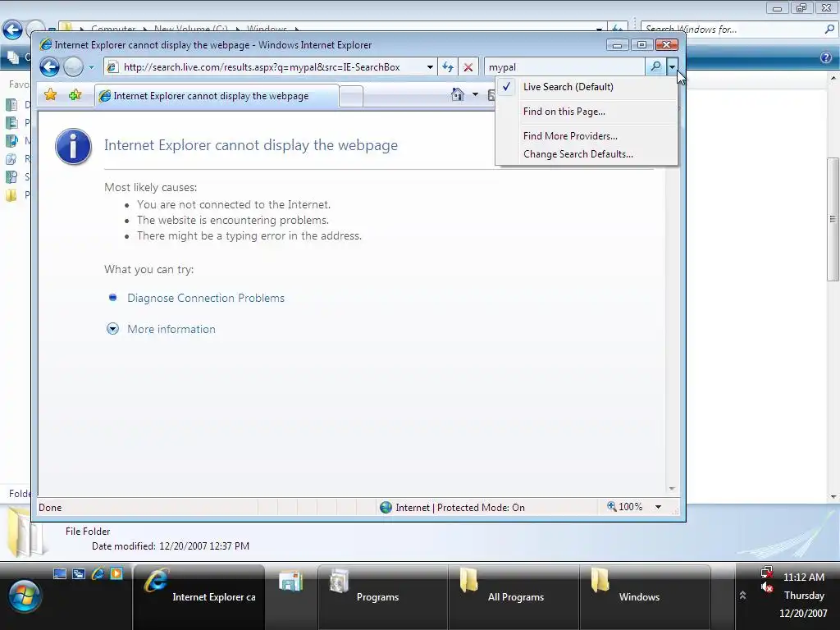Click the address bar URL field
Screen dimensions: 840x630
pyautogui.click(x=272, y=67)
